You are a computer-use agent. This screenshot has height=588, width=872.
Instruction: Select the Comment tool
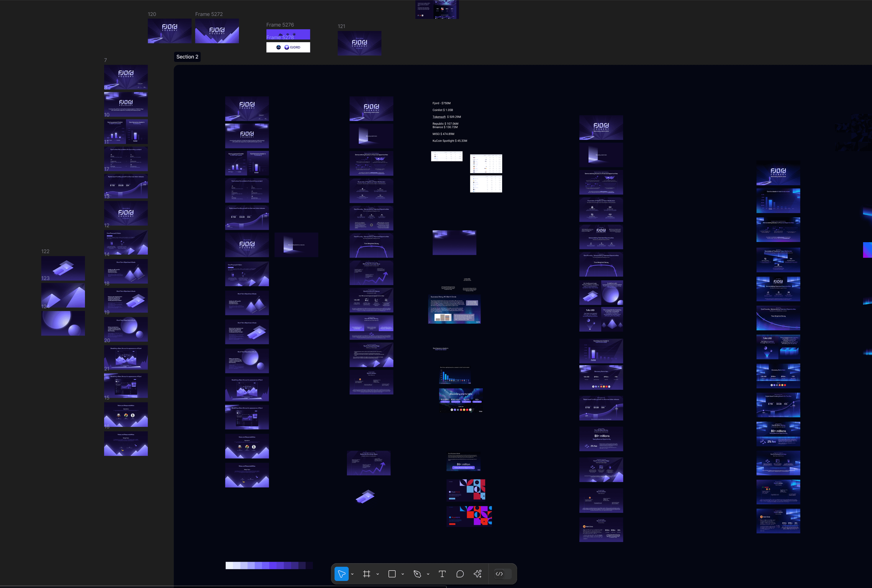tap(460, 574)
